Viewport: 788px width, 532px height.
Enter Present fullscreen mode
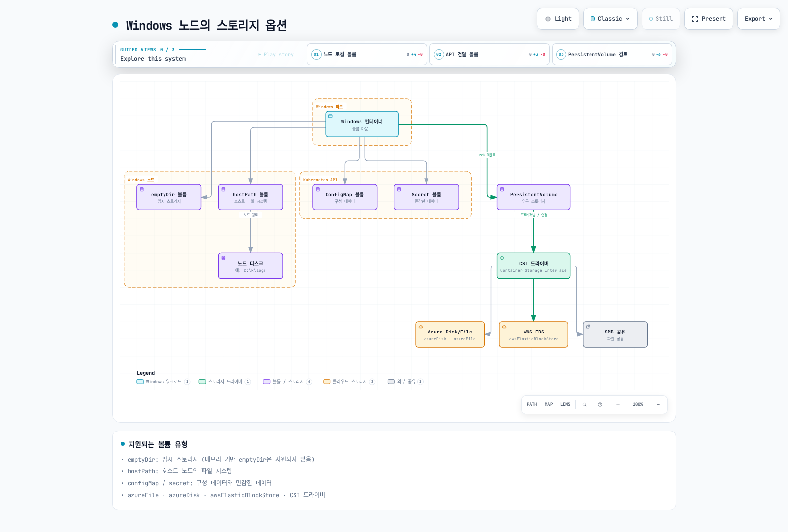(x=708, y=19)
